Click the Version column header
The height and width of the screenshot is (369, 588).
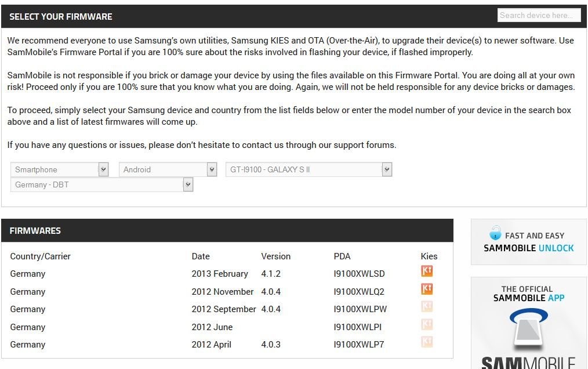click(x=275, y=256)
